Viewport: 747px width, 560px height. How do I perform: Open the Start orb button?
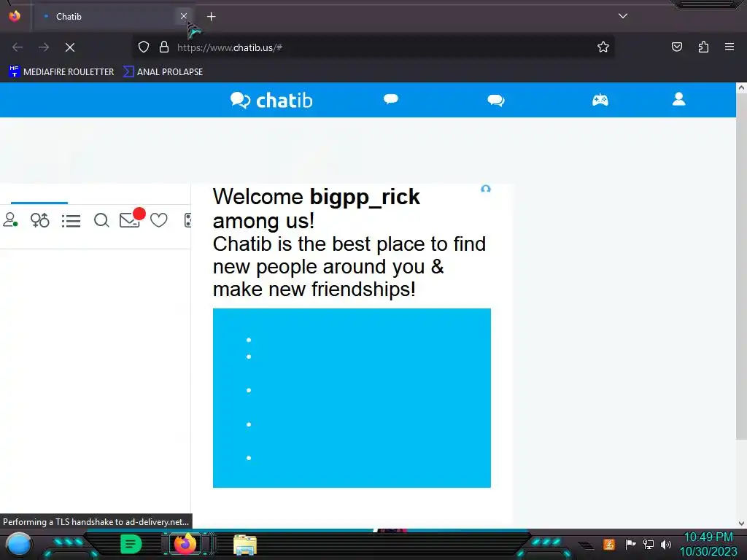(19, 544)
